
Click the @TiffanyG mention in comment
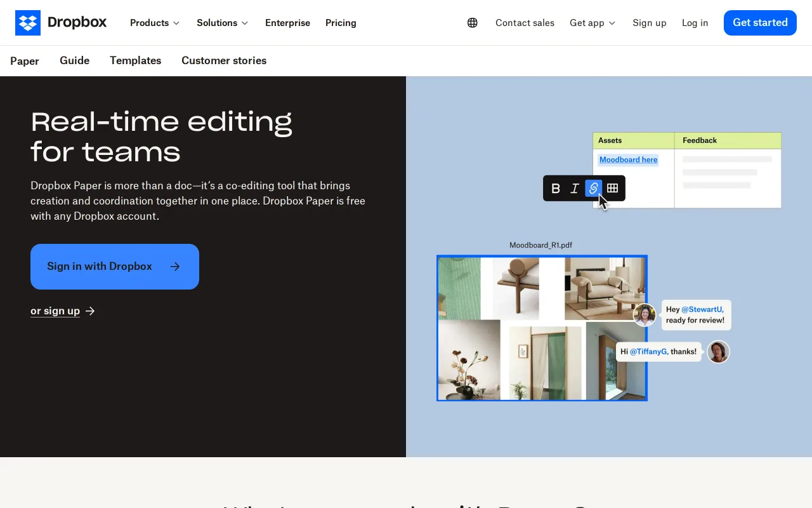(649, 352)
